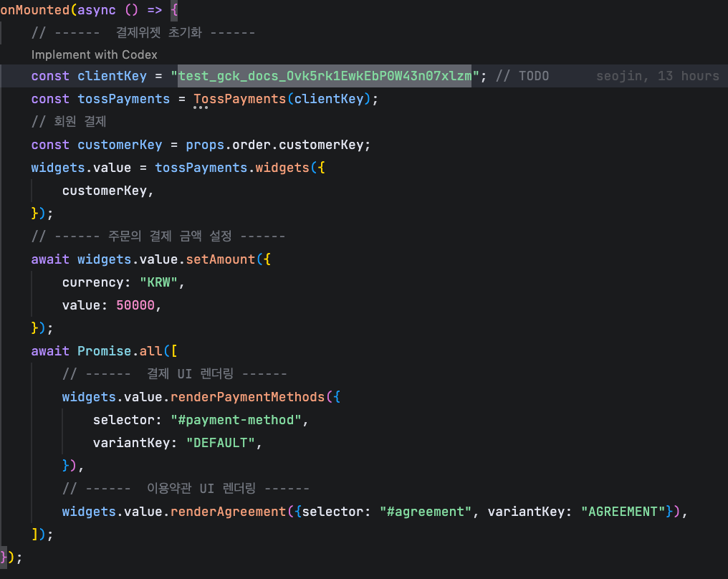
Task: Click the tossPayments constant name
Action: (x=123, y=99)
